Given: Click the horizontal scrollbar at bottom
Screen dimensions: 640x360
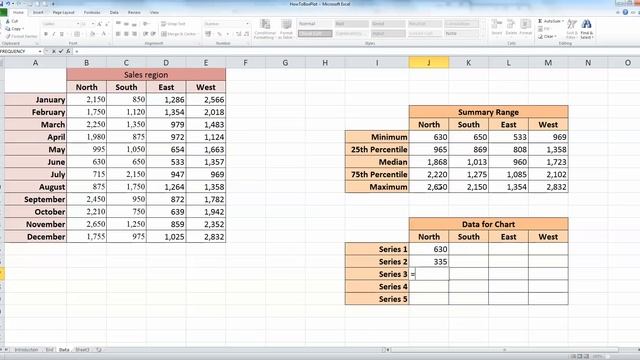Looking at the screenshot, I should (x=504, y=350).
